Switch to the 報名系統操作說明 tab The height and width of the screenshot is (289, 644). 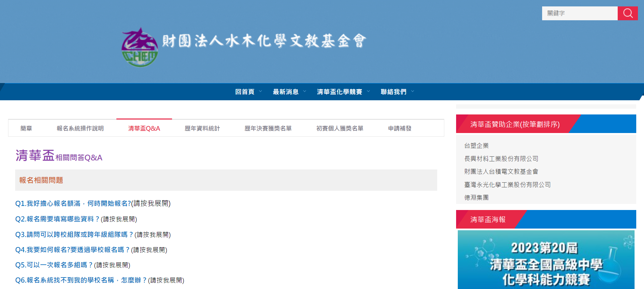coord(80,128)
